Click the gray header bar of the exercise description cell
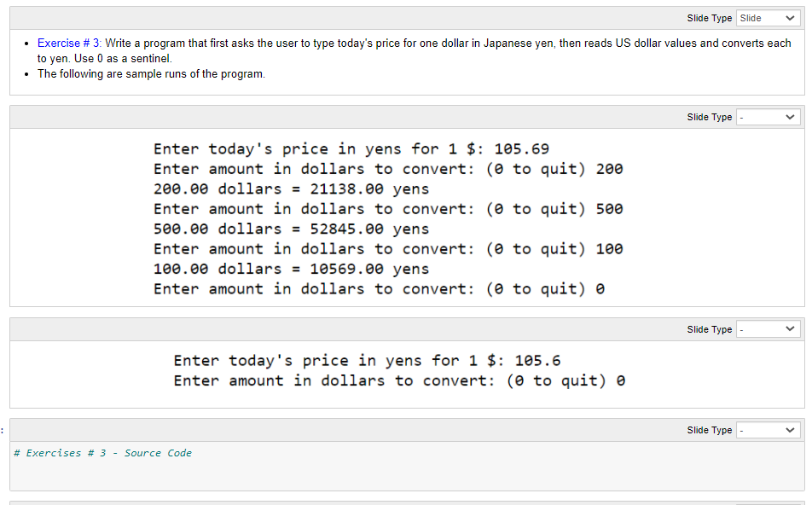 [x=341, y=18]
